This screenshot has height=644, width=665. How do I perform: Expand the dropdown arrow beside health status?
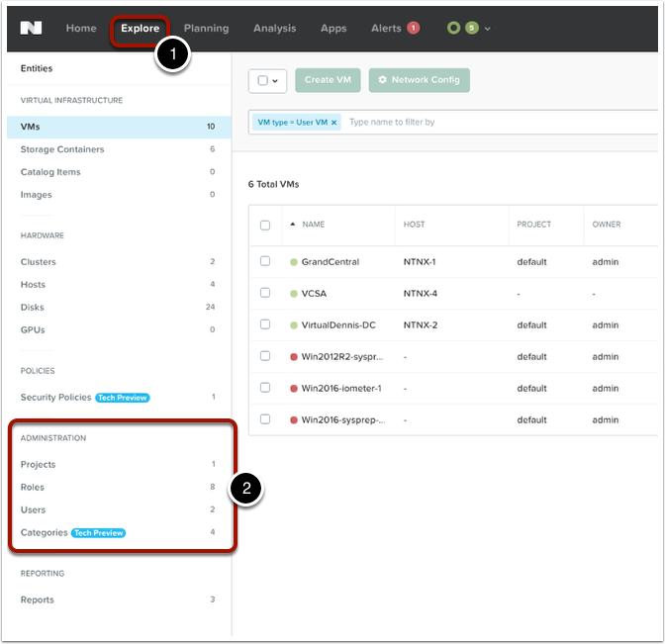coord(488,29)
